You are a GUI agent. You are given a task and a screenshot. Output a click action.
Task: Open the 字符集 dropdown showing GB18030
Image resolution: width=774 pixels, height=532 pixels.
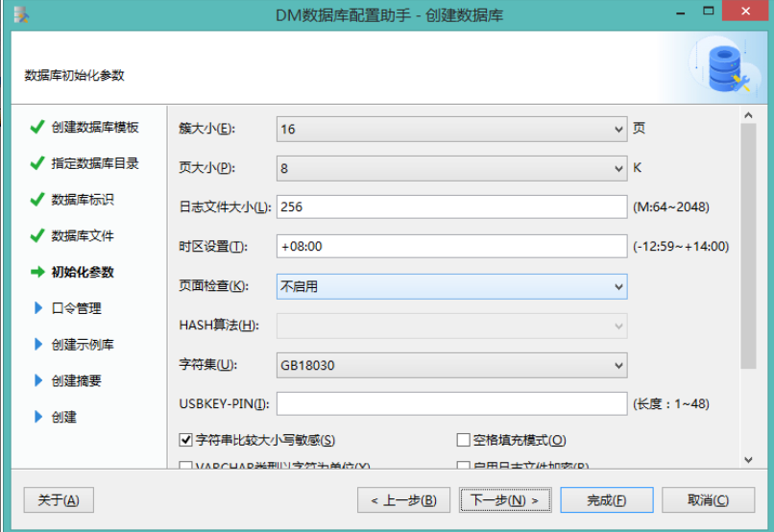tap(451, 365)
